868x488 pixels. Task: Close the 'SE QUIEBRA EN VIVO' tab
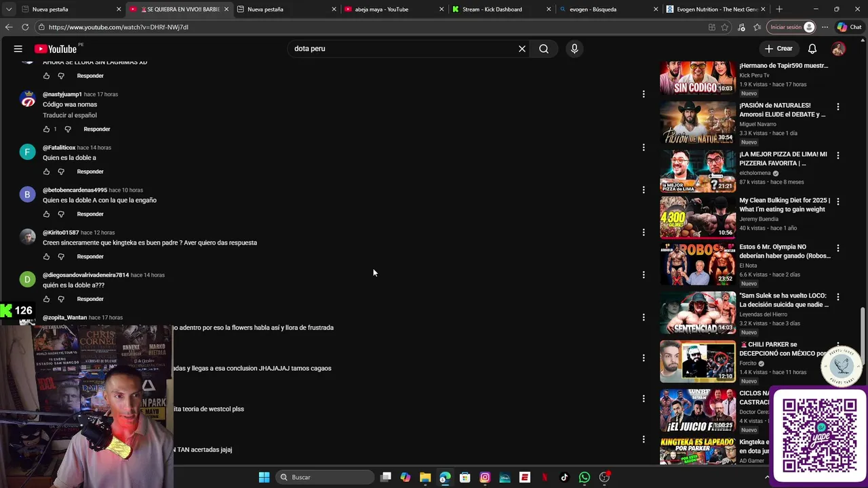point(226,9)
